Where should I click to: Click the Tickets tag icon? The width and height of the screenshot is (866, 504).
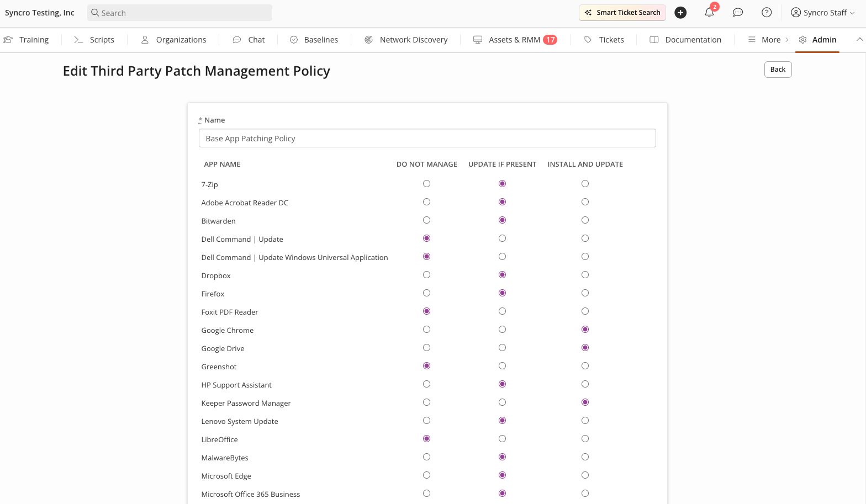point(588,40)
